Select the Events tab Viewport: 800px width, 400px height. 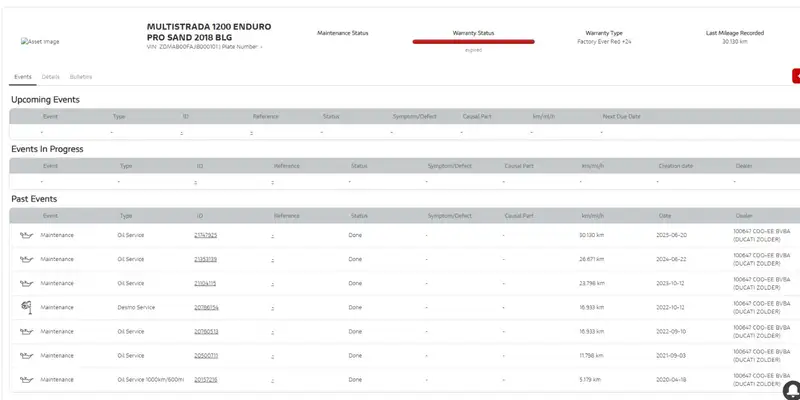(x=22, y=77)
